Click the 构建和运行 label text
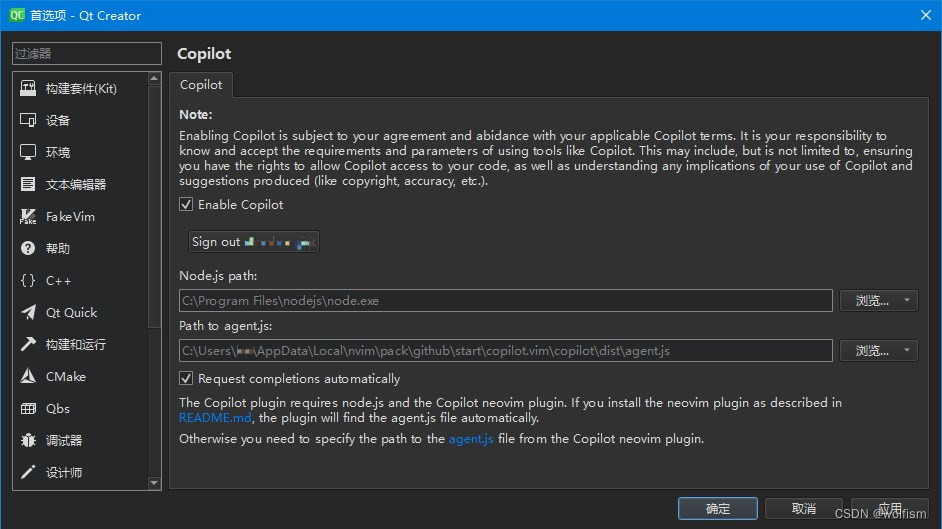 [76, 344]
